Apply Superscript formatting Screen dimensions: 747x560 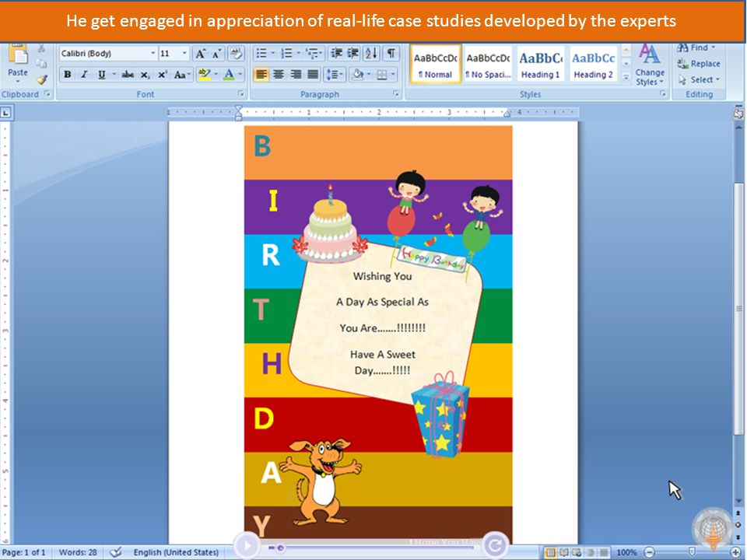coord(163,75)
